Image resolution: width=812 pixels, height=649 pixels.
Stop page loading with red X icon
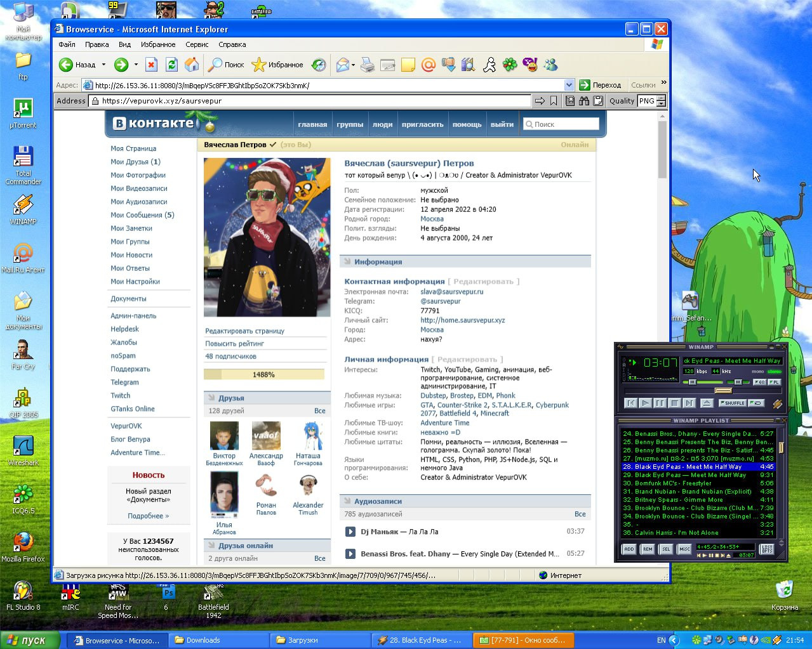151,65
